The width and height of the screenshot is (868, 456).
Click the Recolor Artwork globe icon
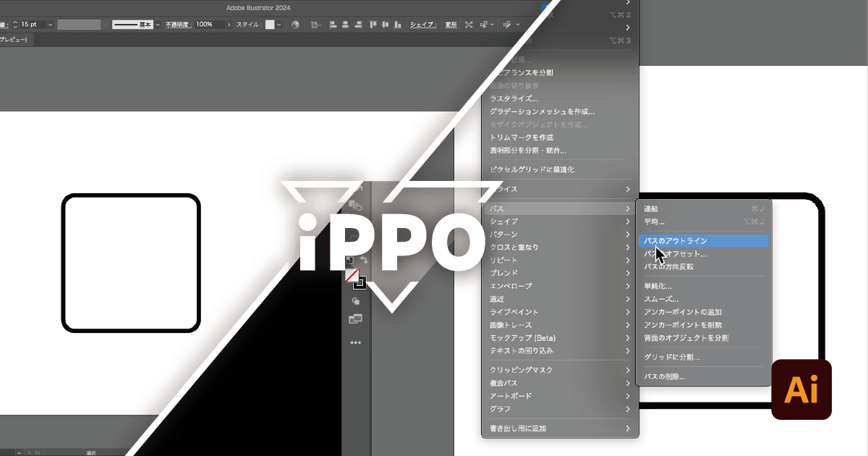(x=295, y=25)
